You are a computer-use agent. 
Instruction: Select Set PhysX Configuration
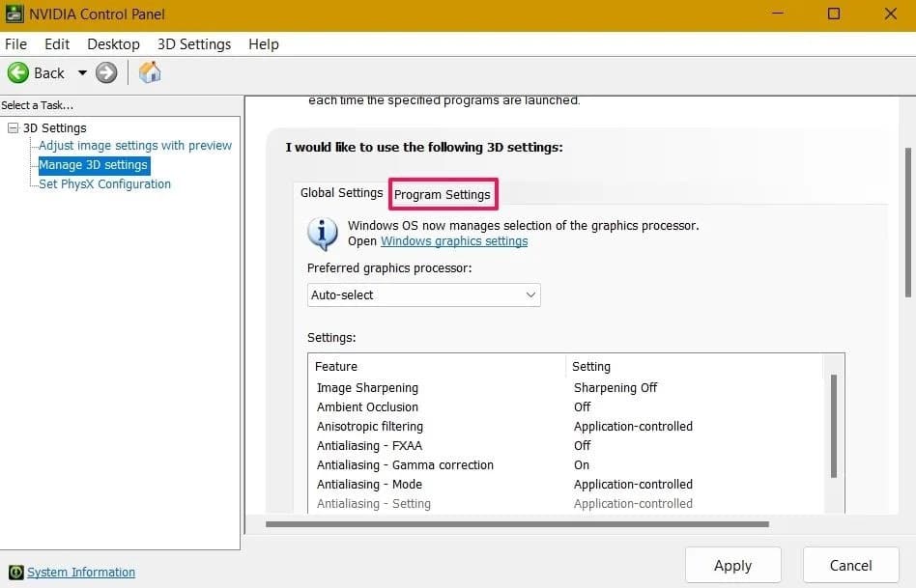(x=102, y=183)
